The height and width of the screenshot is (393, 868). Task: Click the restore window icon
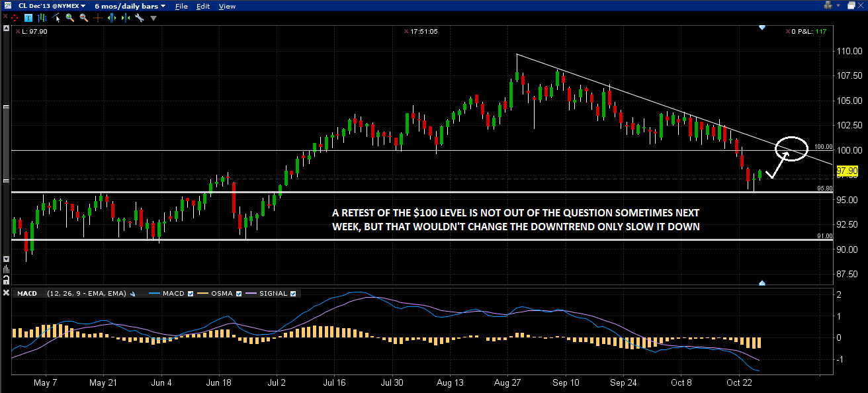tap(851, 5)
